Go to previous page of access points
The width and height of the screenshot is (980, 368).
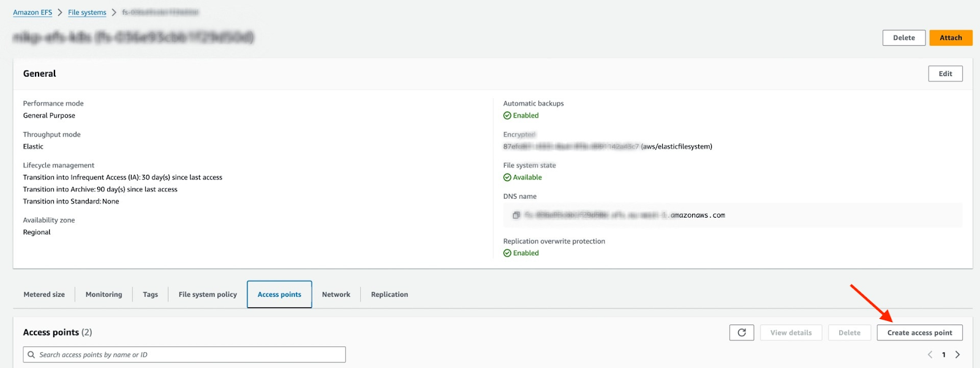click(x=930, y=355)
